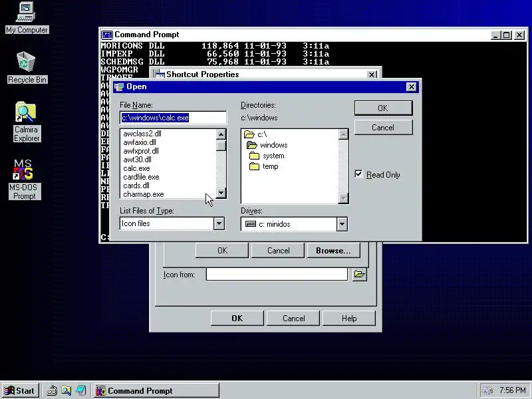Viewport: 532px width, 399px height.
Task: Select the windows folder in Directories list
Action: [267, 145]
